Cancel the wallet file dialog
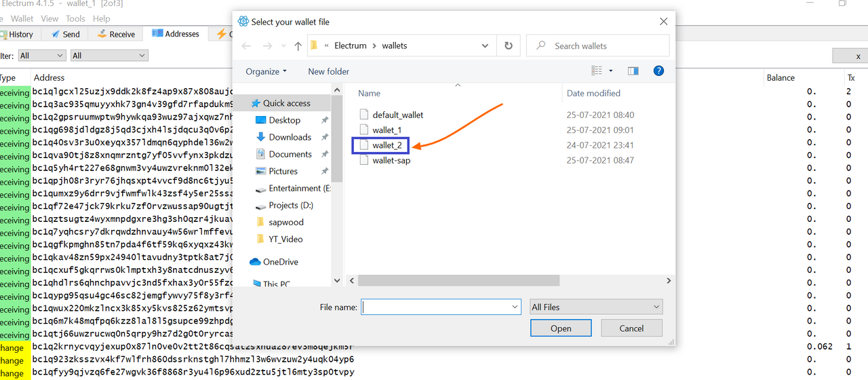The width and height of the screenshot is (868, 380). pyautogui.click(x=631, y=328)
